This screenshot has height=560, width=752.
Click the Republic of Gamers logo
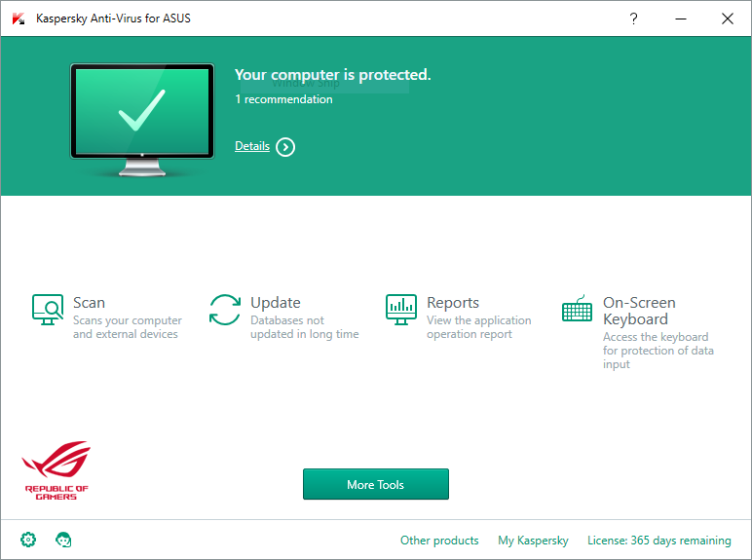click(56, 470)
